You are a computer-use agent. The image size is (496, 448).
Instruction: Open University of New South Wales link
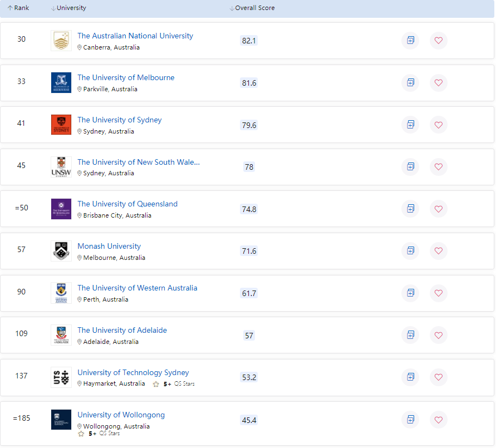pos(139,162)
